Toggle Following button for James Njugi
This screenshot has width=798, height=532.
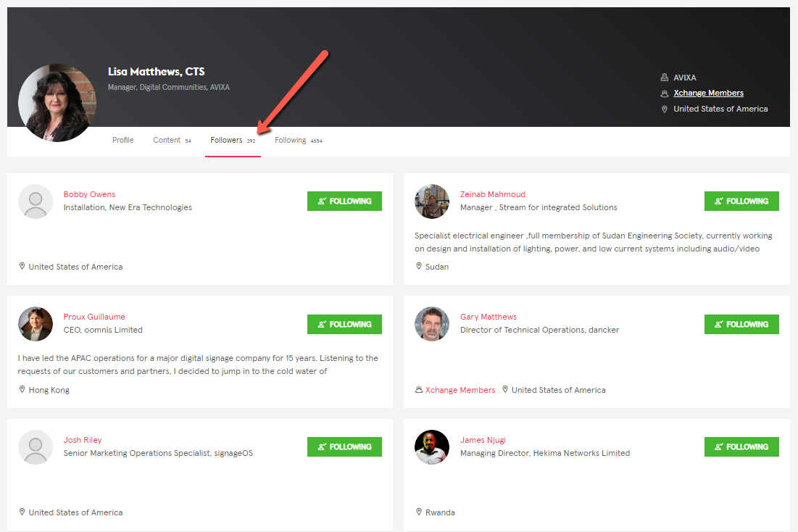point(741,447)
